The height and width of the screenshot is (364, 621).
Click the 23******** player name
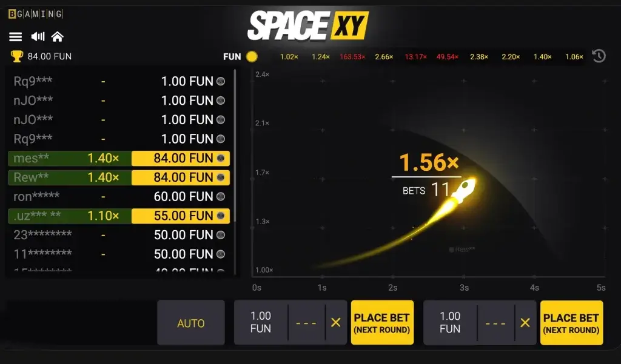click(x=43, y=235)
